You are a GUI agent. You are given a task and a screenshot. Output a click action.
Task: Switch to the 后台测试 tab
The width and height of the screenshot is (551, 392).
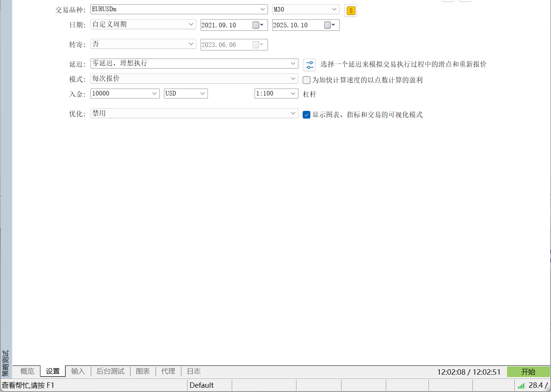pos(110,371)
